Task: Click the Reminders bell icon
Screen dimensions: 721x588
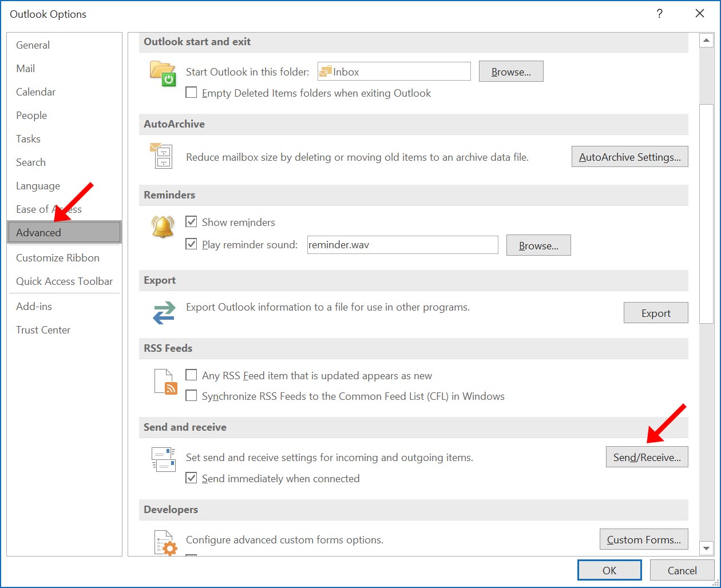Action: 163,227
